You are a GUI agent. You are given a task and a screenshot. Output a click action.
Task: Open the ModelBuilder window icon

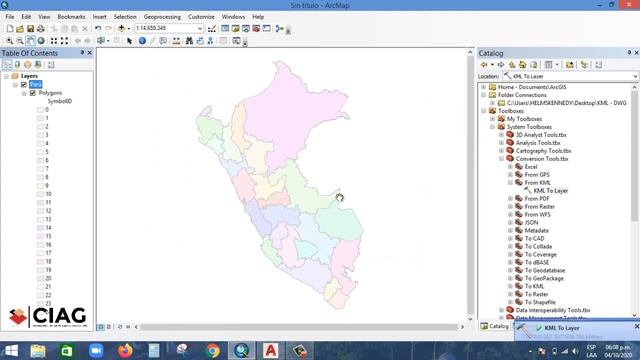tap(280, 29)
